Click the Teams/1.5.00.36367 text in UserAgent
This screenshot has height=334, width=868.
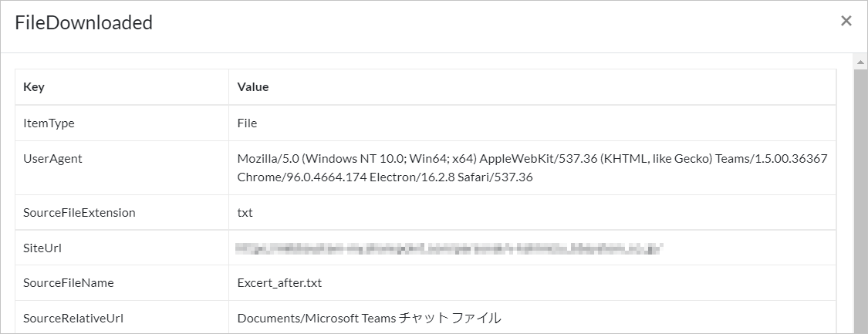pos(771,159)
